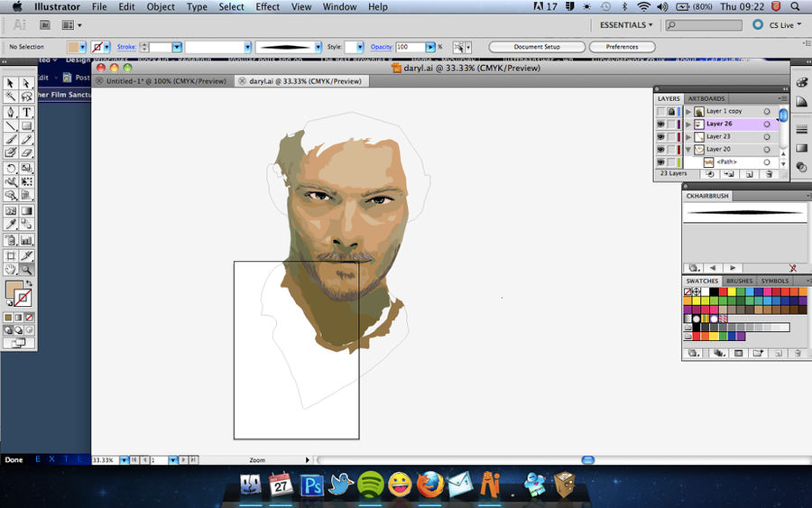
Task: Click the Stroke link in control bar
Action: pyautogui.click(x=125, y=47)
